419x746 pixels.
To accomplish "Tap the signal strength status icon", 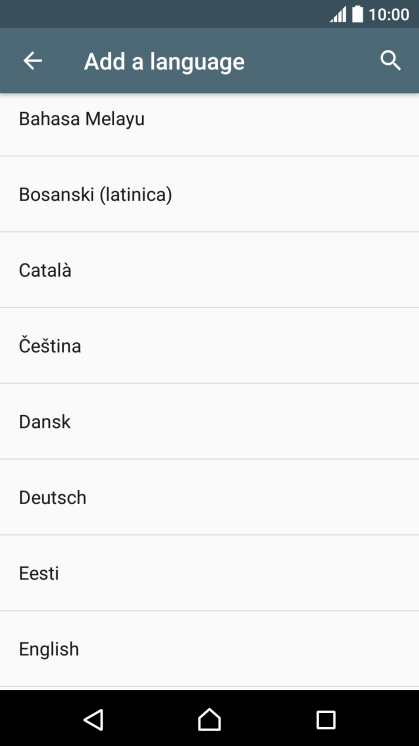I will point(338,15).
